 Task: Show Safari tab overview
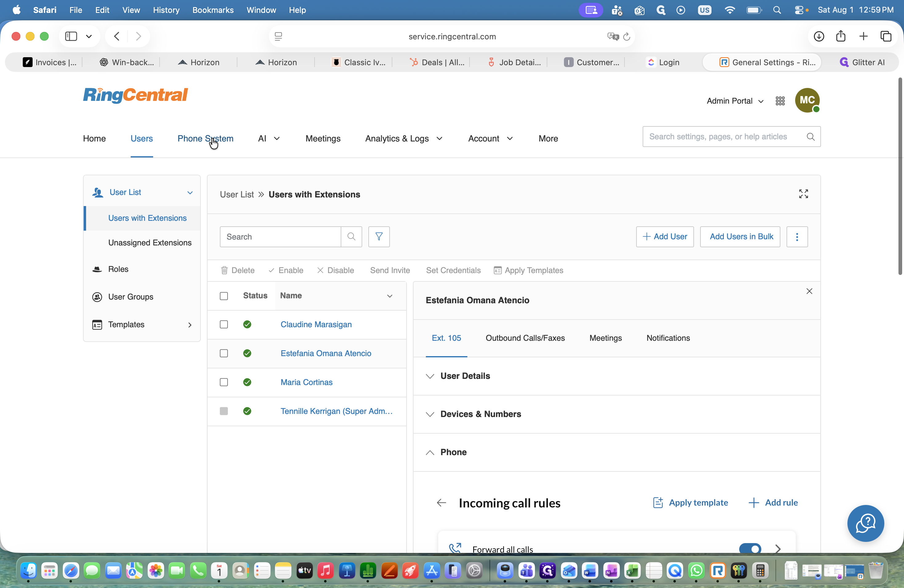pos(886,36)
